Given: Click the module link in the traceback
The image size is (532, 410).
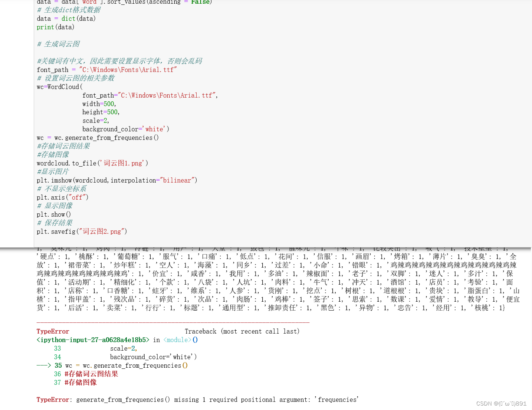Looking at the screenshot, I should click(x=177, y=340).
